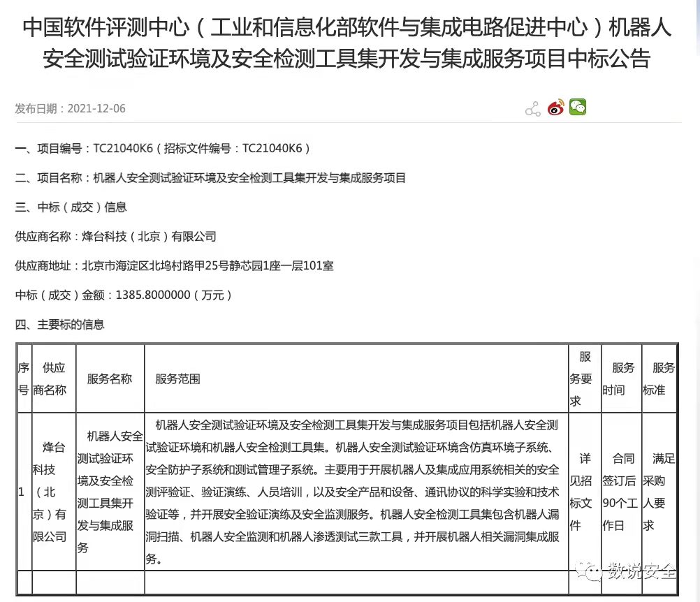Select bid amount 1385.8000000 line

point(124,295)
